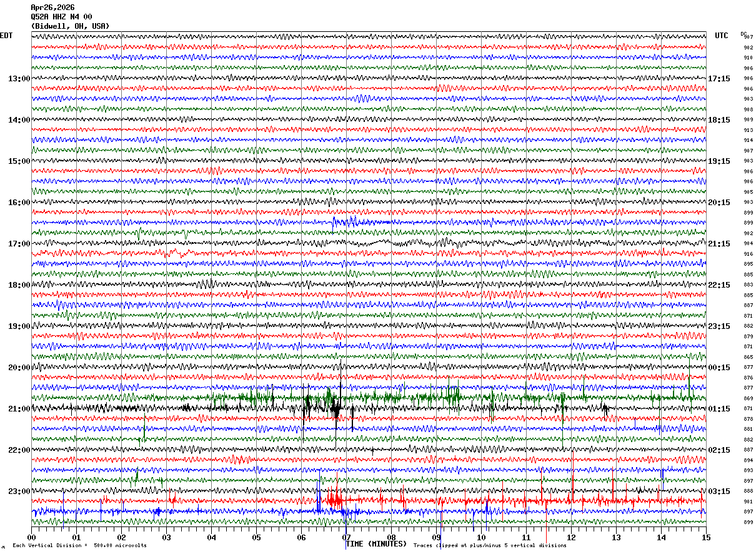The height and width of the screenshot is (554, 756).
Task: Click minute tick label 05 on time axis
Action: click(x=256, y=537)
